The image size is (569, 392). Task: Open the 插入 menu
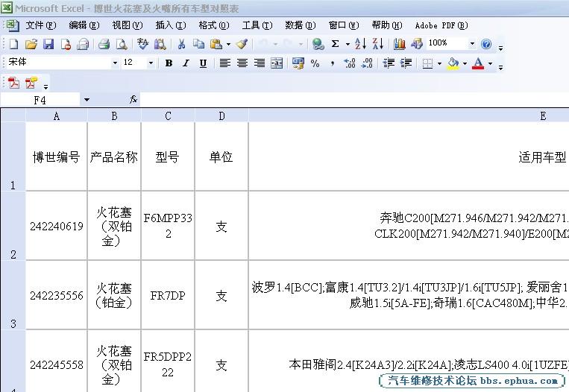coord(171,25)
